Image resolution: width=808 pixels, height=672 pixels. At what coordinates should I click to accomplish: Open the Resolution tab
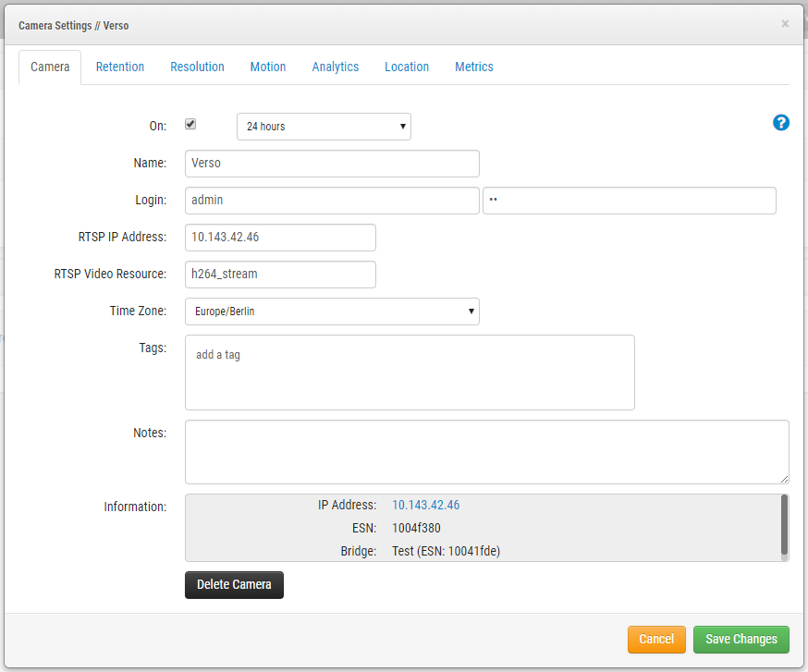tap(197, 67)
